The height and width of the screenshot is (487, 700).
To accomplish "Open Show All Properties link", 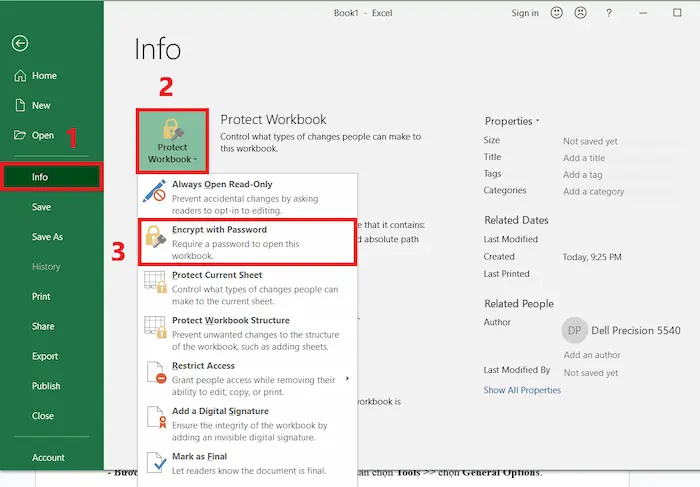I will tap(521, 390).
